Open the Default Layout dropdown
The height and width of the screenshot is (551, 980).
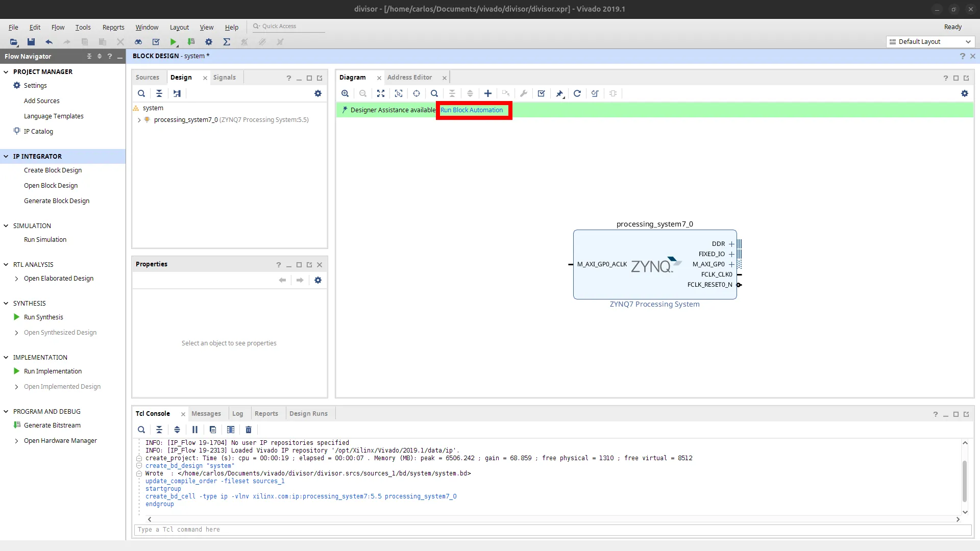(x=930, y=42)
